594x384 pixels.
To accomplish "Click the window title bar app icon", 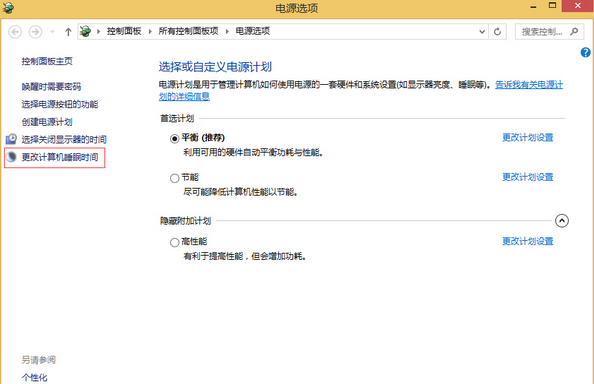I will pos(8,8).
